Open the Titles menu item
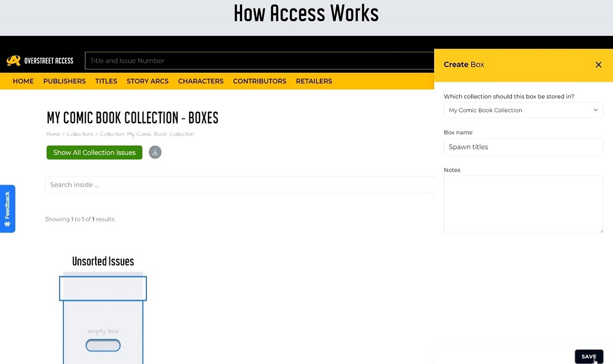The image size is (613, 364). click(106, 81)
